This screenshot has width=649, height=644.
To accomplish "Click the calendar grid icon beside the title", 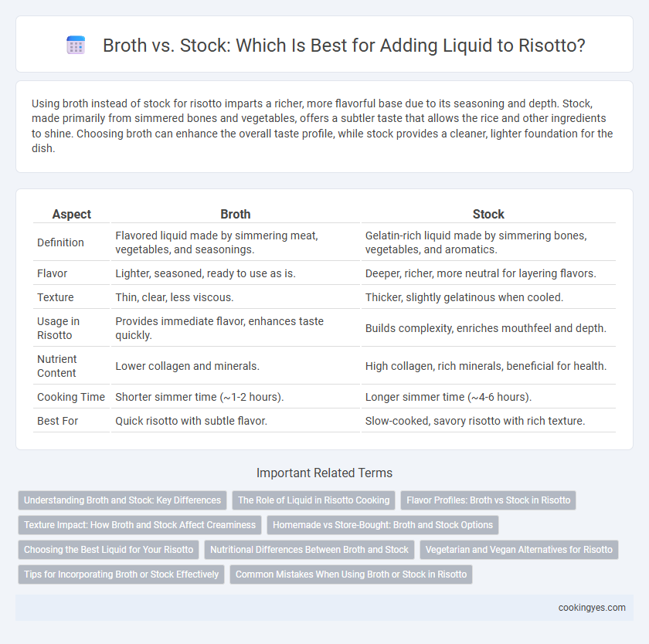I will (76, 45).
